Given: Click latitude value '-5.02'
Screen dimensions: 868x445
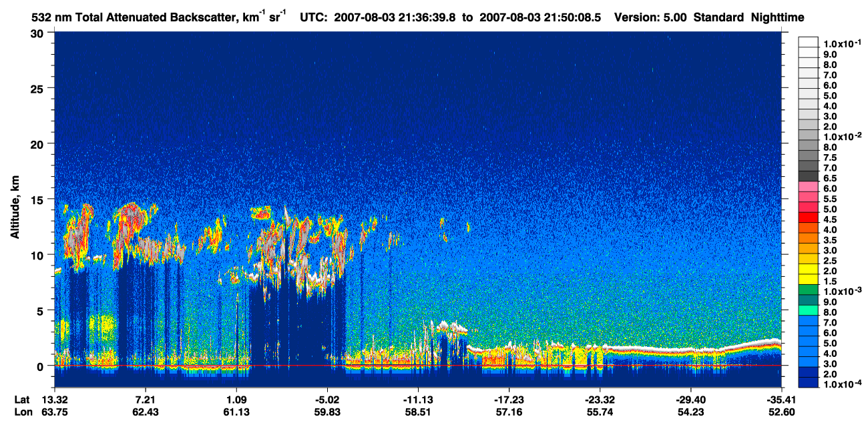Looking at the screenshot, I should [327, 400].
